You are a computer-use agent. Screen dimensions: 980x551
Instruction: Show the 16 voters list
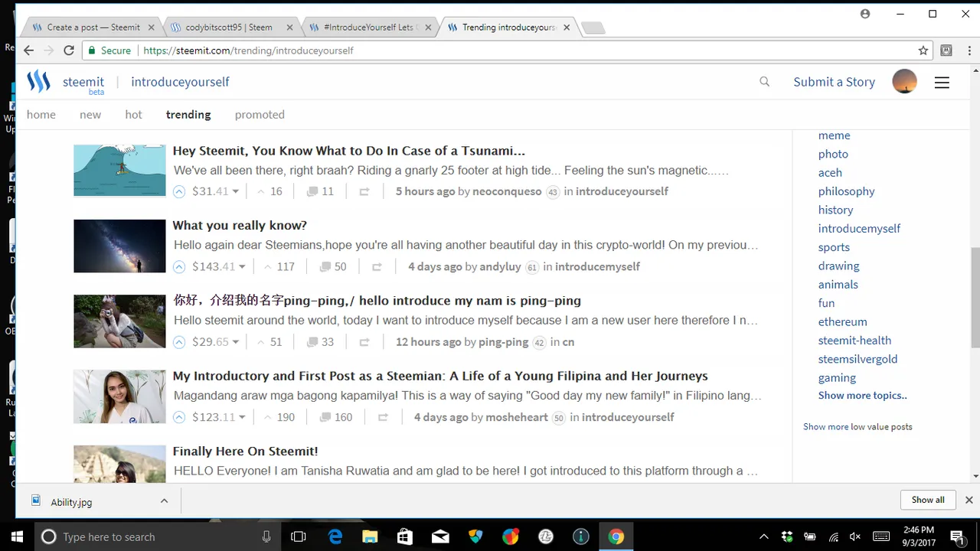[269, 191]
